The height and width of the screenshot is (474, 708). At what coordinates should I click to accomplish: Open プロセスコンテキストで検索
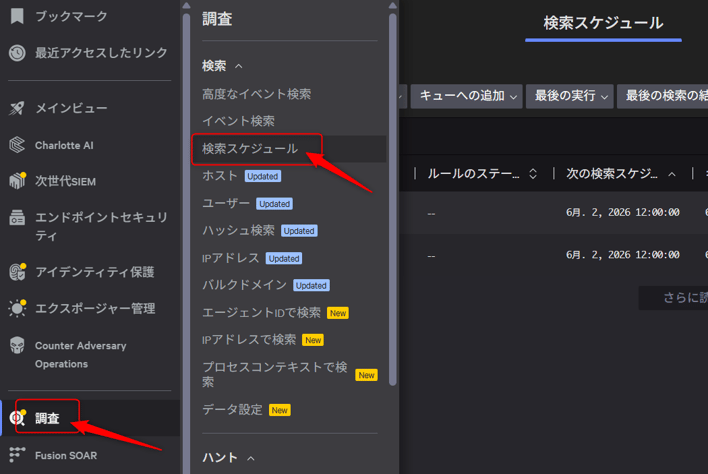[275, 375]
